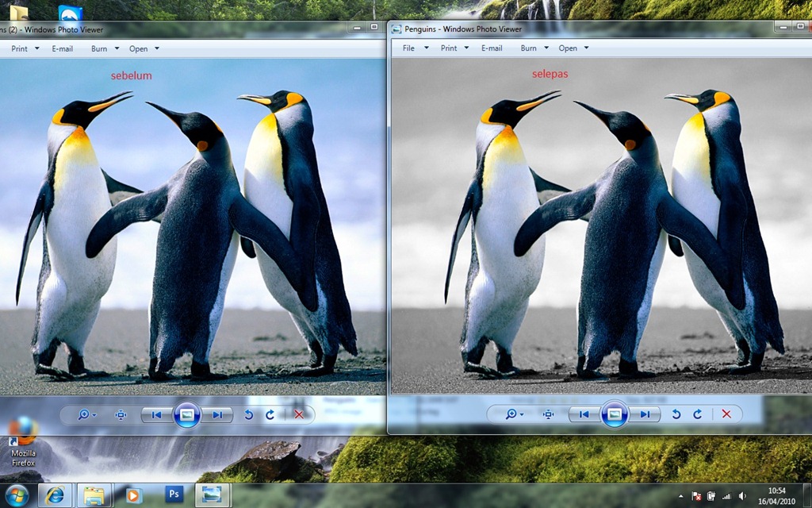
Task: Click volume speaker tray icon
Action: click(742, 496)
